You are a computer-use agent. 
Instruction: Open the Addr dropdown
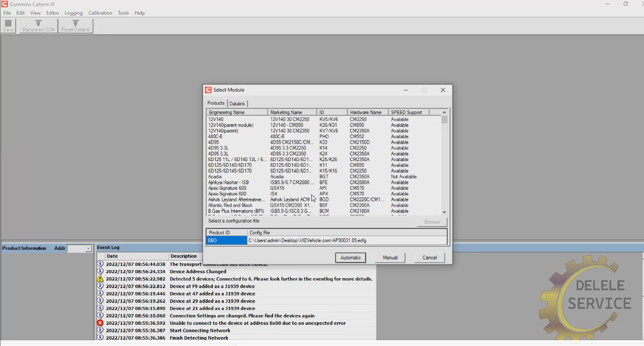88,249
